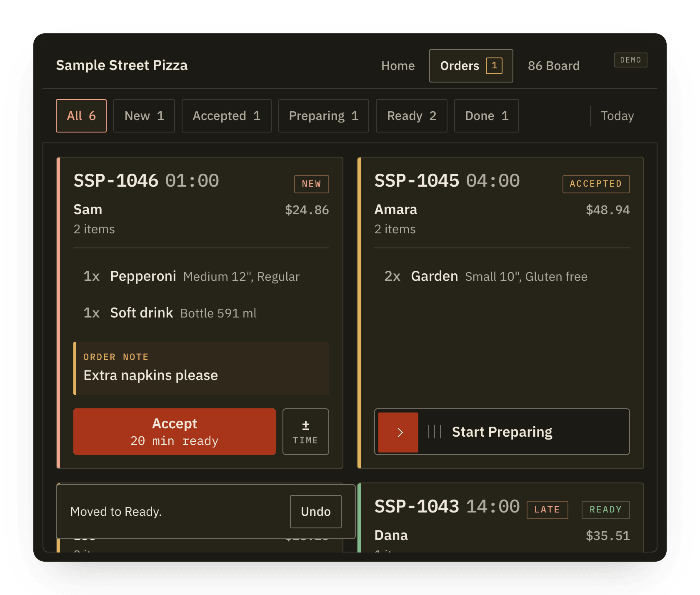Click the Orders count badge
Image resolution: width=700 pixels, height=595 pixels.
[x=494, y=66]
